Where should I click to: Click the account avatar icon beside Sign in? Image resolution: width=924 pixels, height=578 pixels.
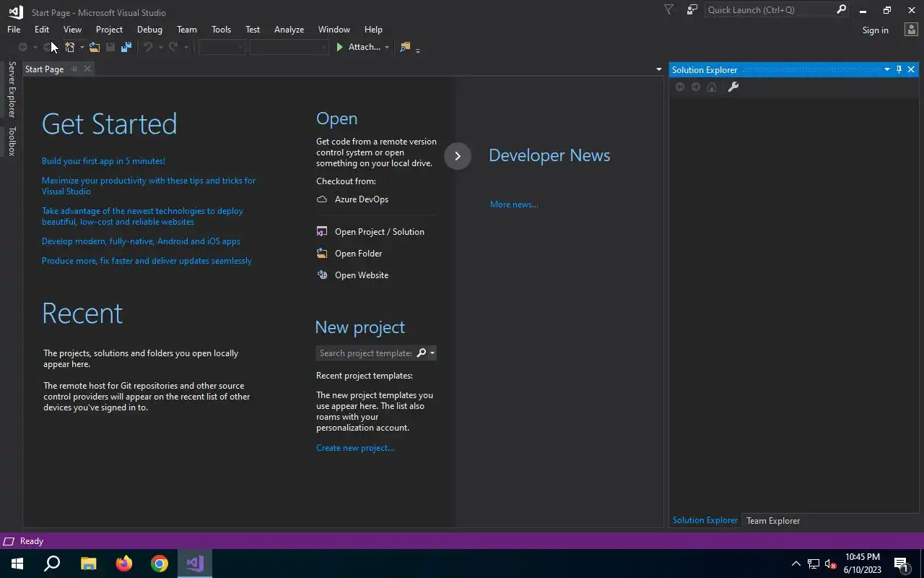click(910, 30)
